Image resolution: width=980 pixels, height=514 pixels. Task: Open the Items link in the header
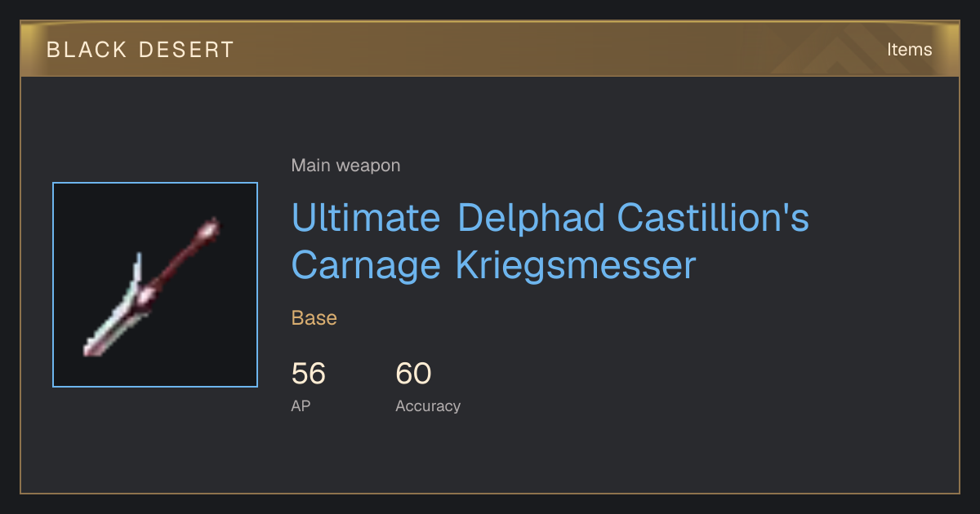(x=909, y=50)
